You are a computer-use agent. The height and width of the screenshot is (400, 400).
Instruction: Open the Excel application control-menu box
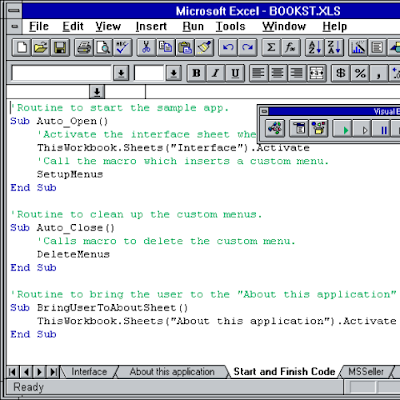[14, 11]
